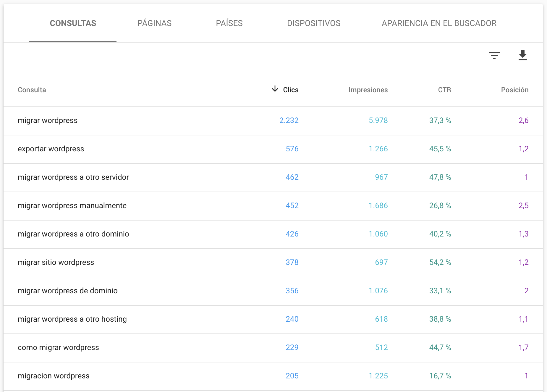Click the 2,5 position value
Image resolution: width=547 pixels, height=392 pixels.
pyautogui.click(x=523, y=205)
